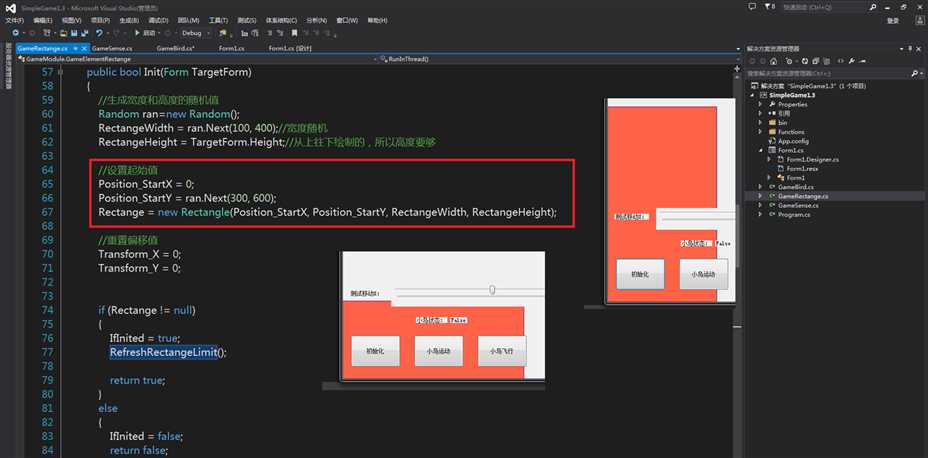Viewport: 928px width, 458px height.
Task: Collapse the Init method outlining at line 57
Action: [62, 72]
